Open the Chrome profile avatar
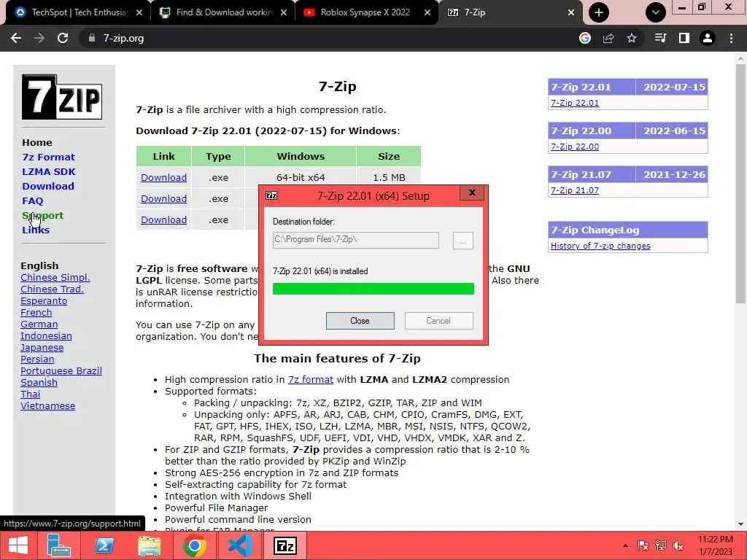This screenshot has width=747, height=560. click(x=708, y=38)
